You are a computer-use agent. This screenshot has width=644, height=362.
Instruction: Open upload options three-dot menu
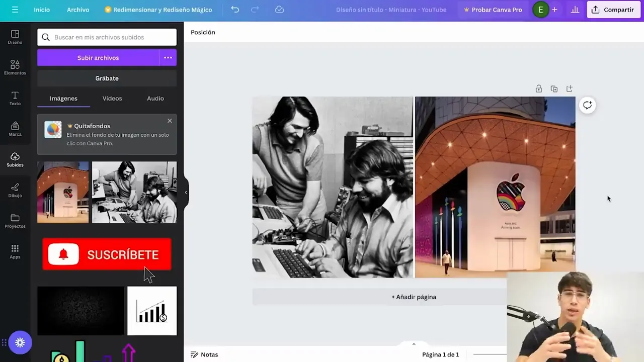click(168, 58)
